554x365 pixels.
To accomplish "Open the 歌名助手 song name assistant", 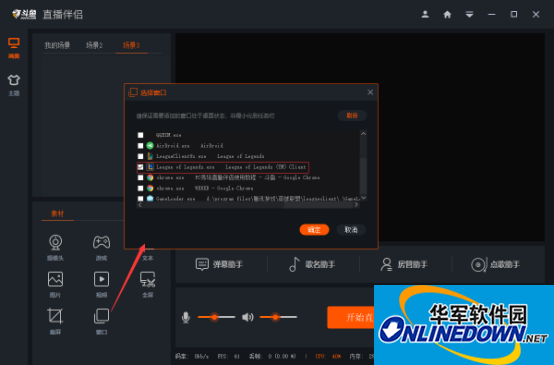I will (312, 264).
